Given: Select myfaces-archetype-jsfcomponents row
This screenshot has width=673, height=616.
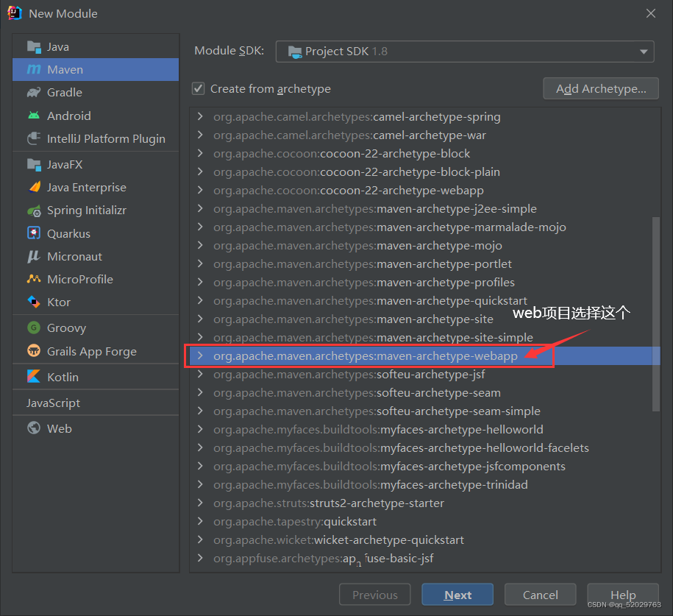Looking at the screenshot, I should point(425,466).
